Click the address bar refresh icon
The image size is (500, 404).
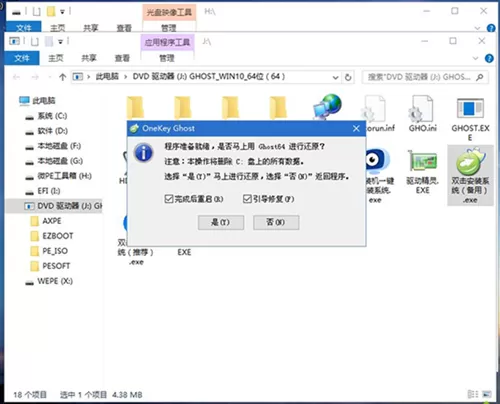pyautogui.click(x=348, y=77)
